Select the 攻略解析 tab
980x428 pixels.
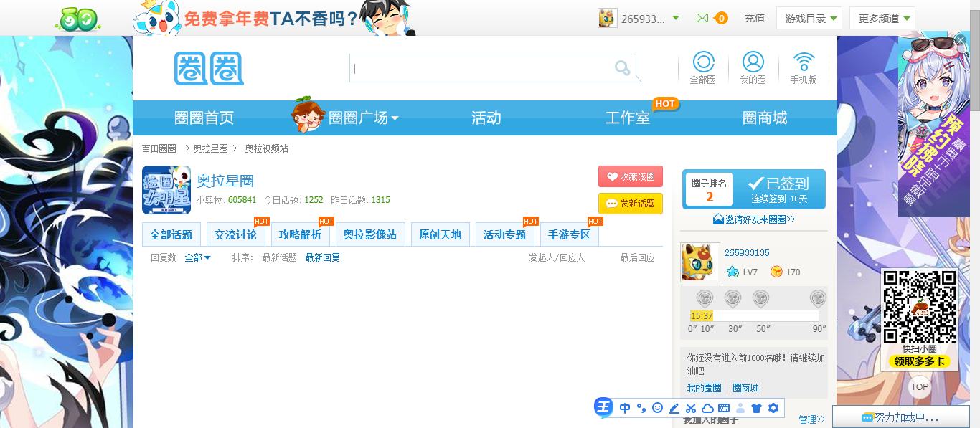point(301,234)
